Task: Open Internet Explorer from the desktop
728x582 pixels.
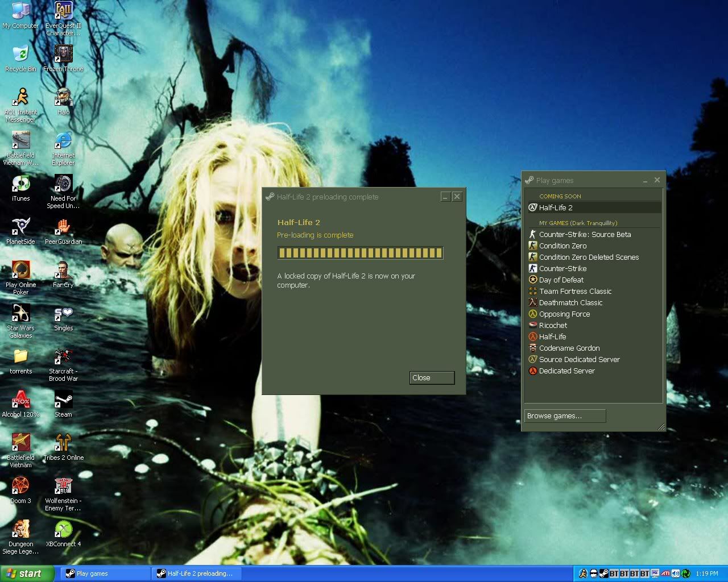Action: click(63, 148)
